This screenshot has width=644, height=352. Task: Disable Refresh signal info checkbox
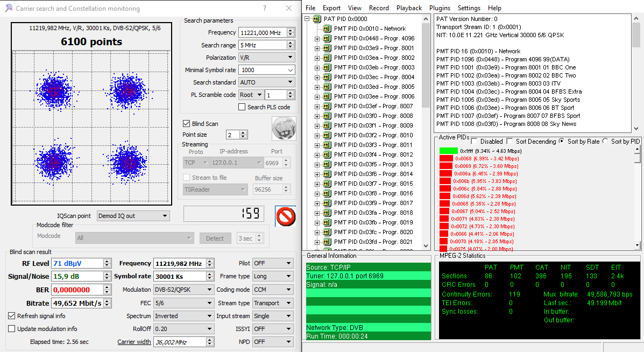(x=11, y=316)
